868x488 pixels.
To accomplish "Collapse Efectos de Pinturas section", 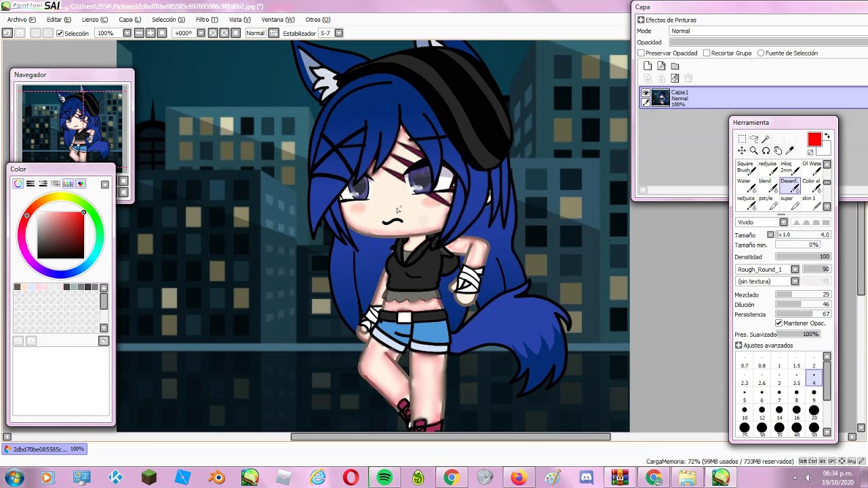I will 641,20.
